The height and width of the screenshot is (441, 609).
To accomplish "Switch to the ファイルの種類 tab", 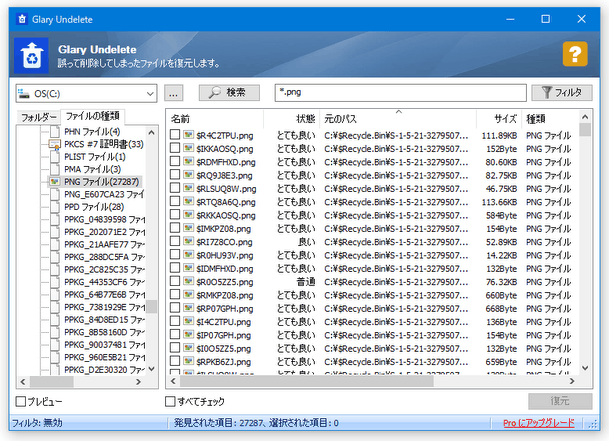I will pos(92,116).
